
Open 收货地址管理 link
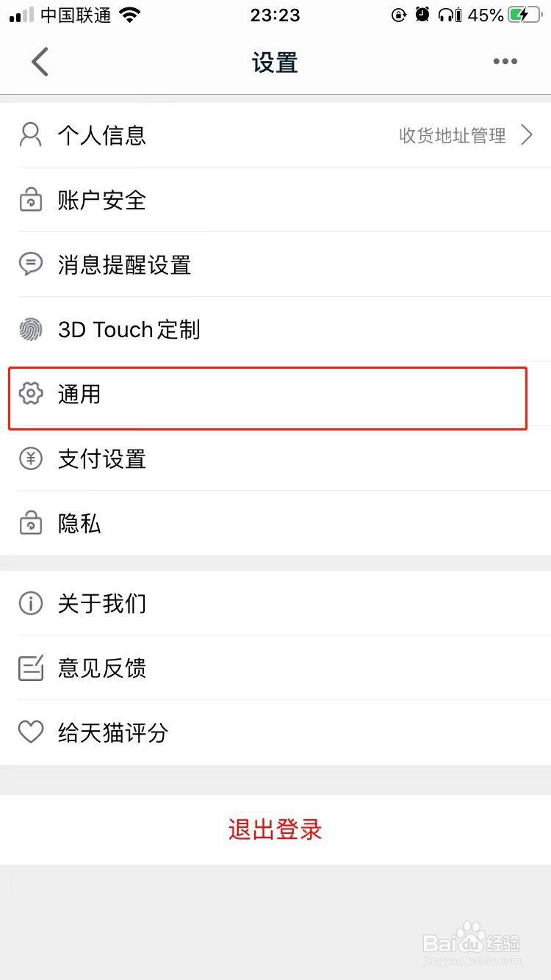pyautogui.click(x=452, y=135)
